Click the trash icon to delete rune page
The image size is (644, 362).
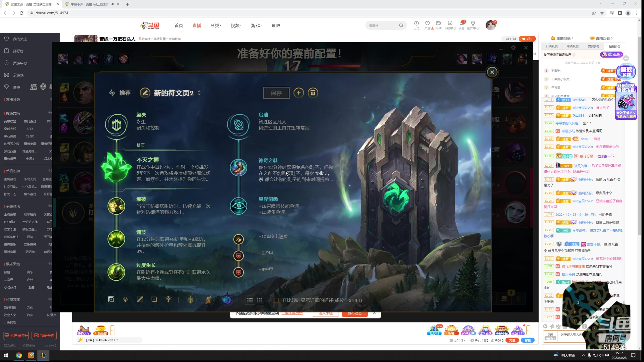tap(313, 93)
